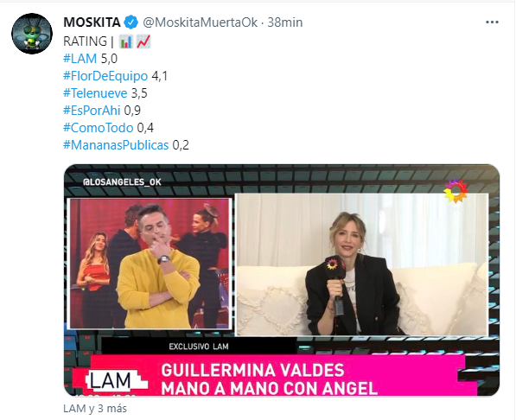The width and height of the screenshot is (516, 420).
Task: Click the Guillermina Valdes headline banner
Action: point(269,379)
